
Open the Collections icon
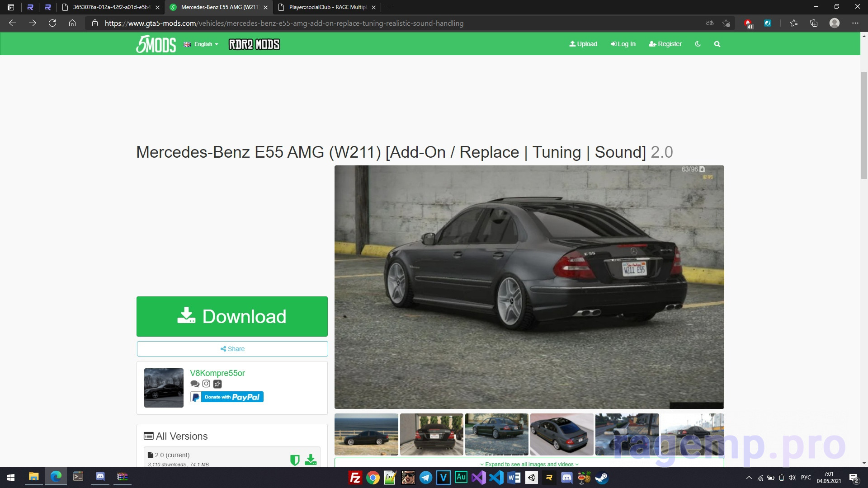(x=814, y=23)
